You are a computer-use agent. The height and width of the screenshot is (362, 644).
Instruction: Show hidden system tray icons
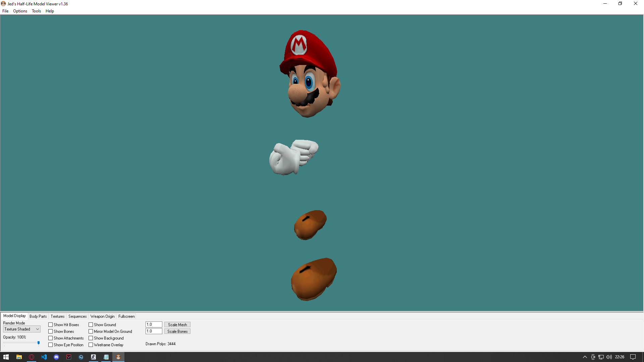[x=585, y=357]
